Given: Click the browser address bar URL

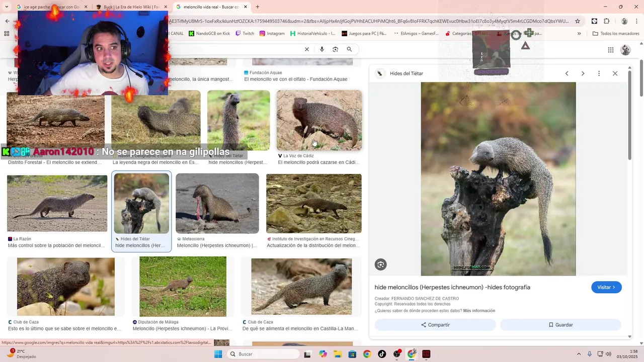Looking at the screenshot, I should click(367, 21).
